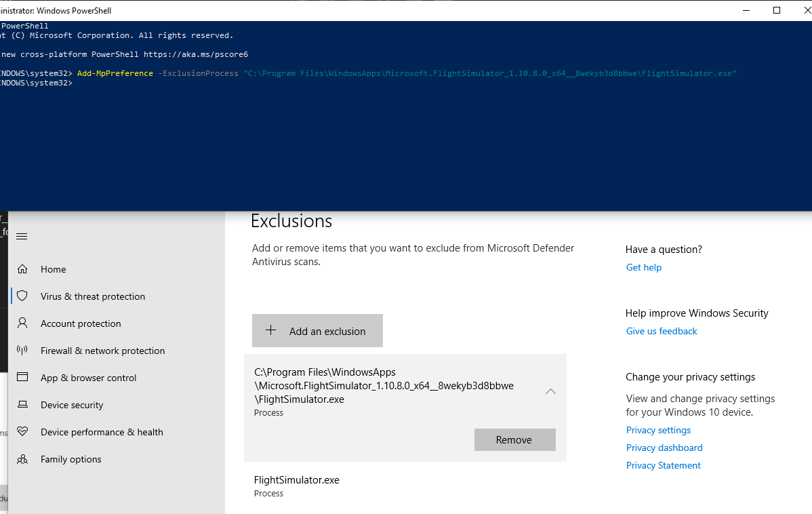Screen dimensions: 812x514
Task: Click the Add an exclusion button
Action: coord(317,331)
